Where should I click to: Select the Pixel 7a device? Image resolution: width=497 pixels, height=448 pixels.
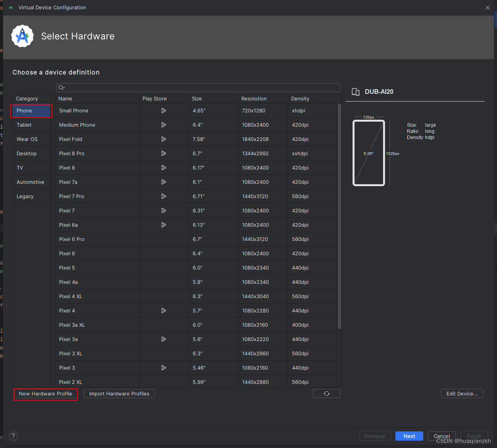tap(196, 182)
